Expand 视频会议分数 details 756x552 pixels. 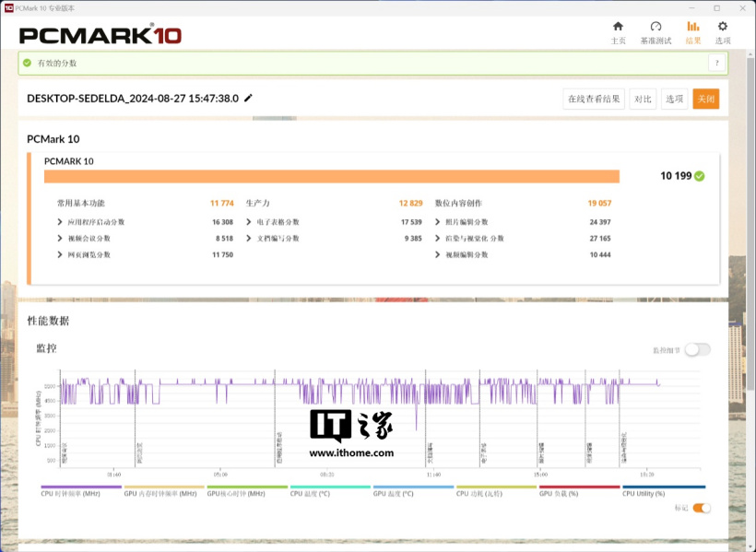coord(61,239)
